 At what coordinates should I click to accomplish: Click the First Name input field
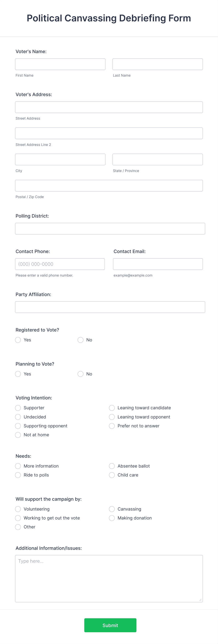60,64
